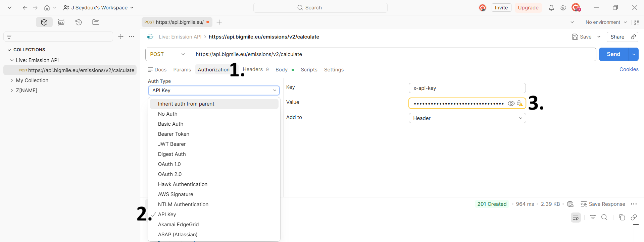Screen dimensions: 644x242
Task: Click the secret warning lock icon
Action: pyautogui.click(x=520, y=104)
